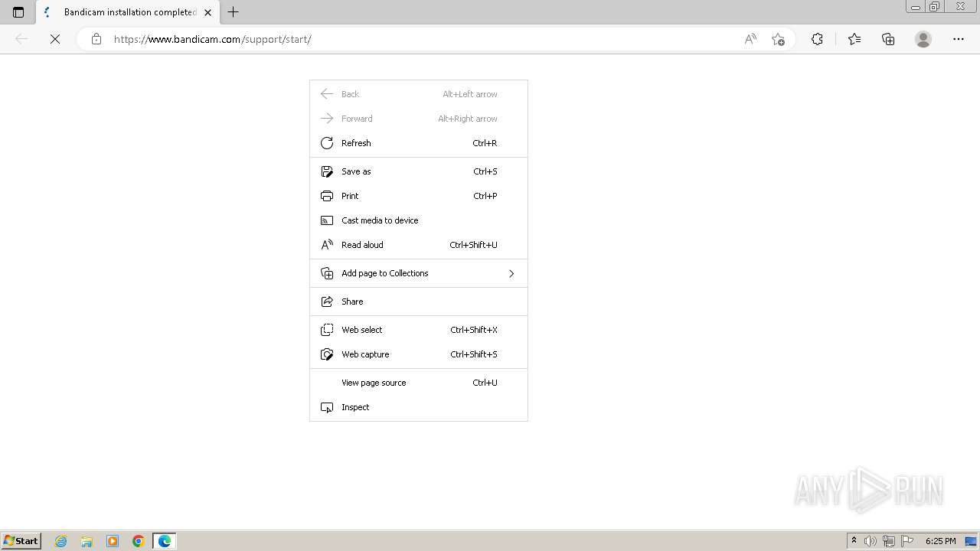Screen dimensions: 980x551
Task: Select Cast media to device
Action: point(419,220)
